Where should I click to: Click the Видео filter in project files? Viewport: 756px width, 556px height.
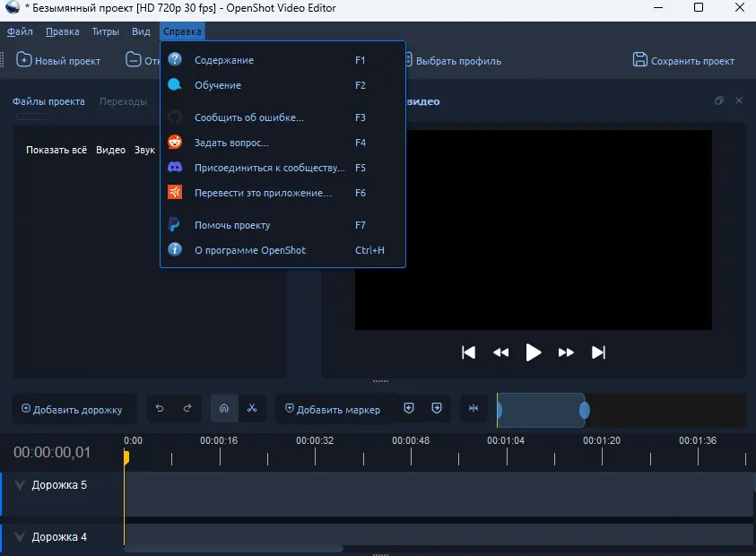[110, 150]
